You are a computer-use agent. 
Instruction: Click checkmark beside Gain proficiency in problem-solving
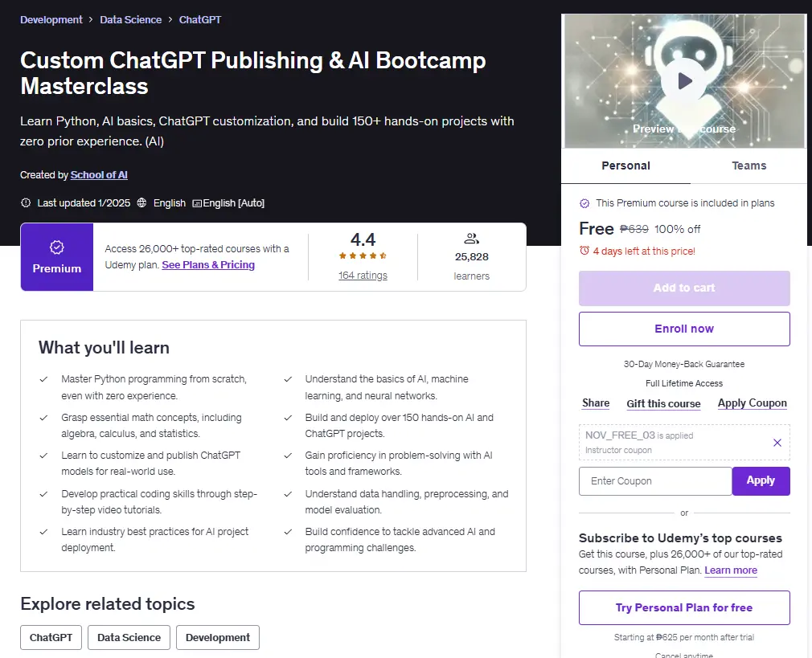(288, 456)
